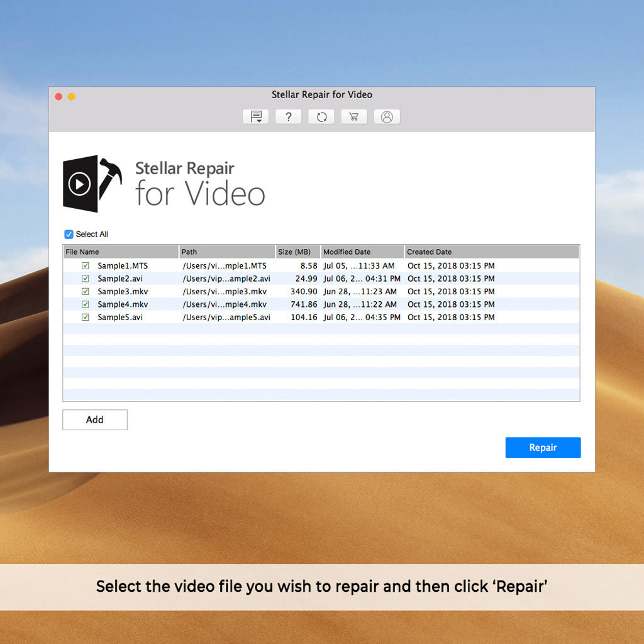Click path /Users/vip...ample2.avi
Viewport: 644px width, 644px height.
(226, 279)
